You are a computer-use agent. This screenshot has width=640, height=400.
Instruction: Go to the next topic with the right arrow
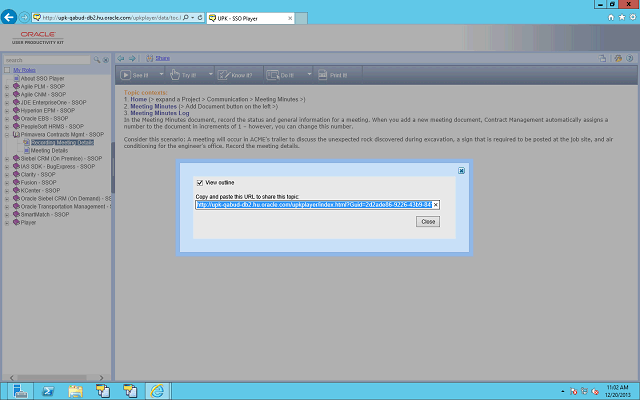pos(132,58)
